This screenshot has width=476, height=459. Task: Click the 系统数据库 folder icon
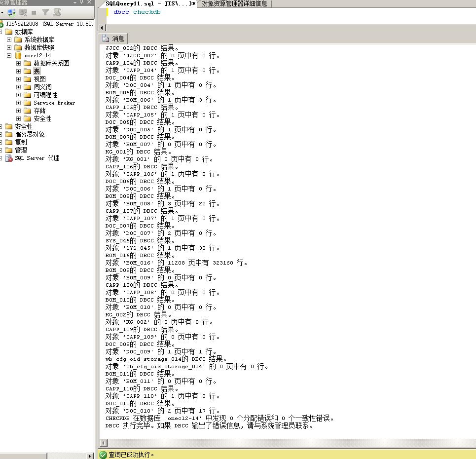[x=18, y=39]
